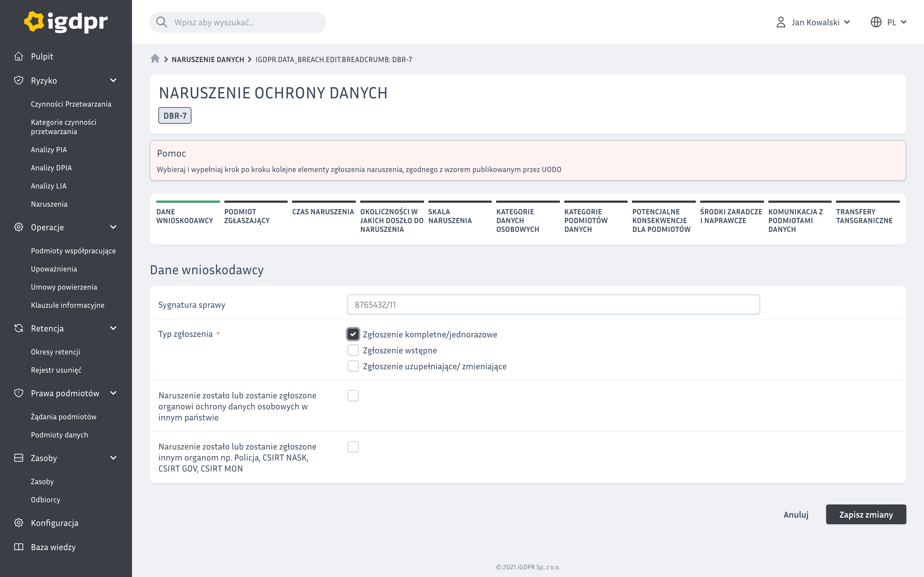Click the Baza wiedzy book icon
This screenshot has height=577, width=924.
tap(19, 547)
